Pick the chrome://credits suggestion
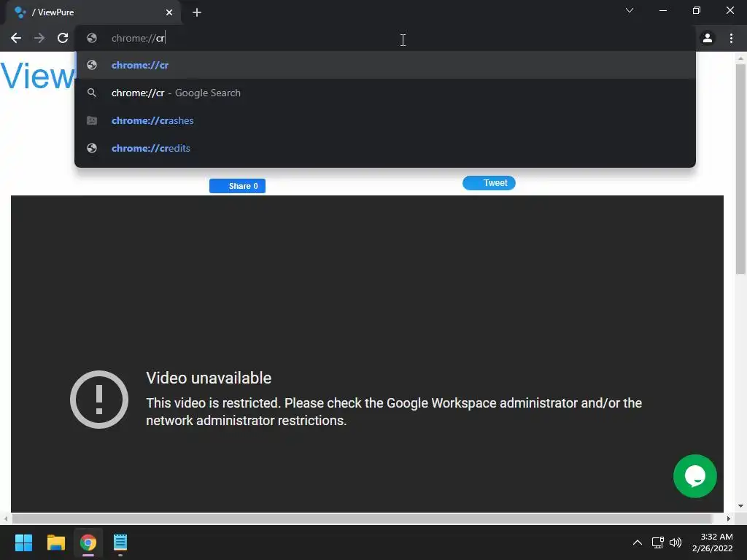747x560 pixels. pos(385,148)
